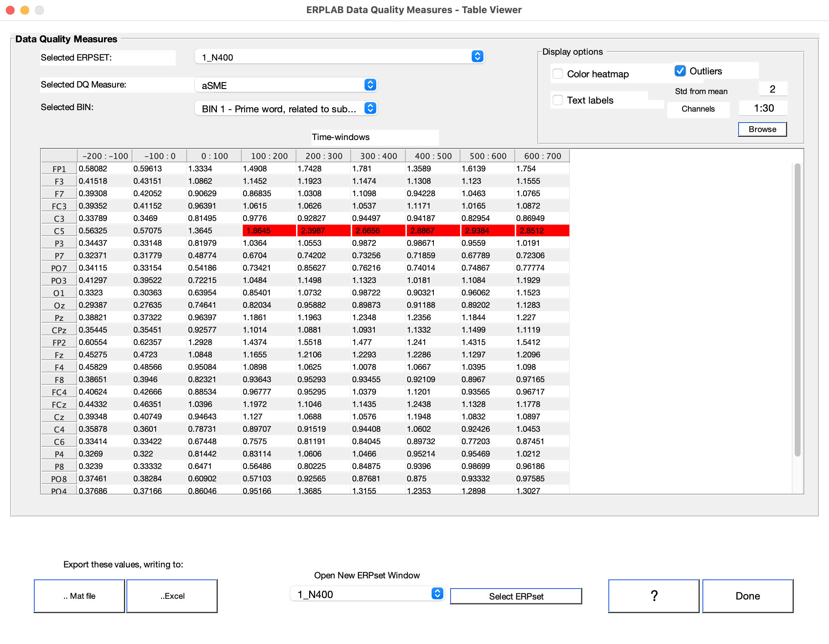
Task: Select the 200 : 300 column header
Action: tap(324, 156)
